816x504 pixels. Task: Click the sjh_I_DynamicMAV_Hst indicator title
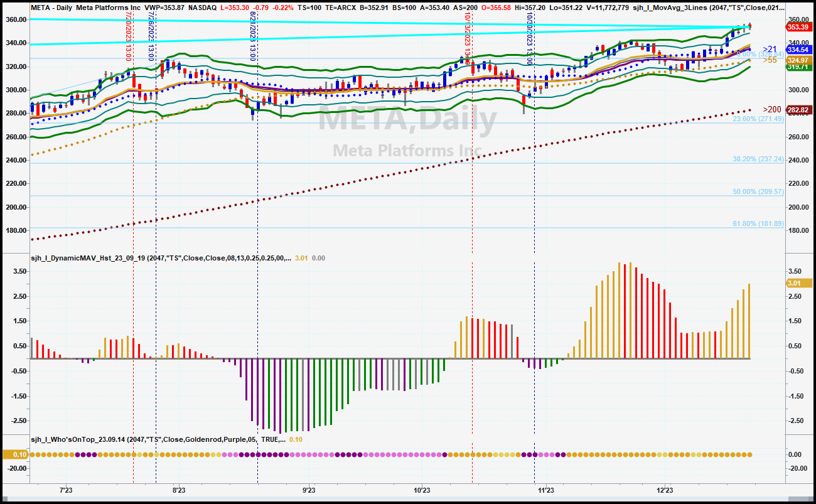point(161,257)
